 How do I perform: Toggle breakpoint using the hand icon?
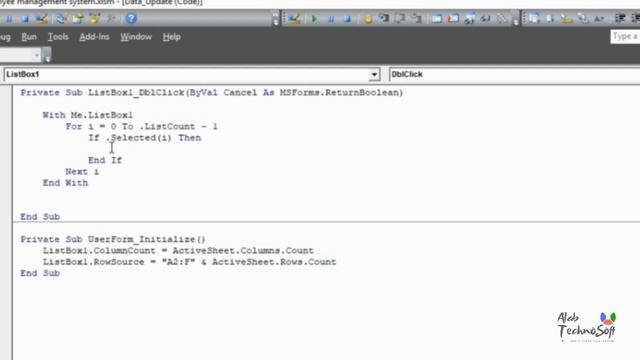click(367, 19)
